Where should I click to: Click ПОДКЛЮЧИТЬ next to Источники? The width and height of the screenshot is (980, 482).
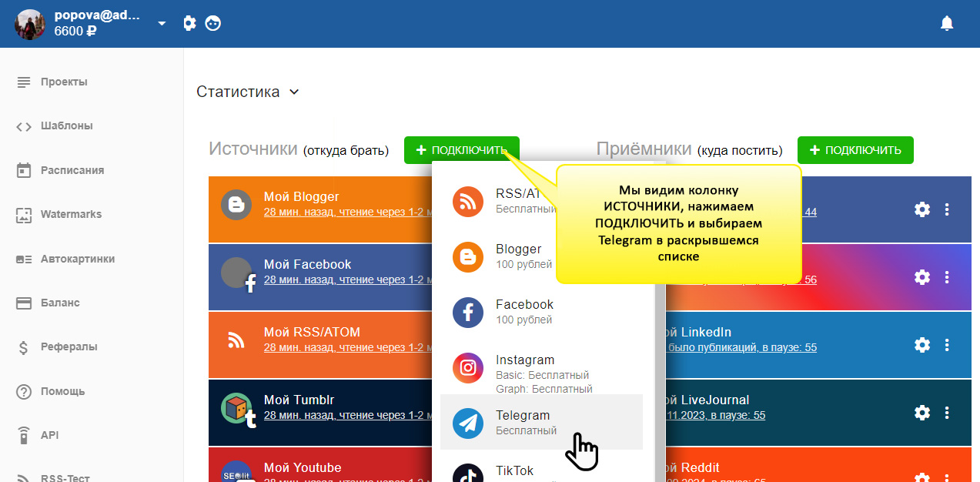462,150
